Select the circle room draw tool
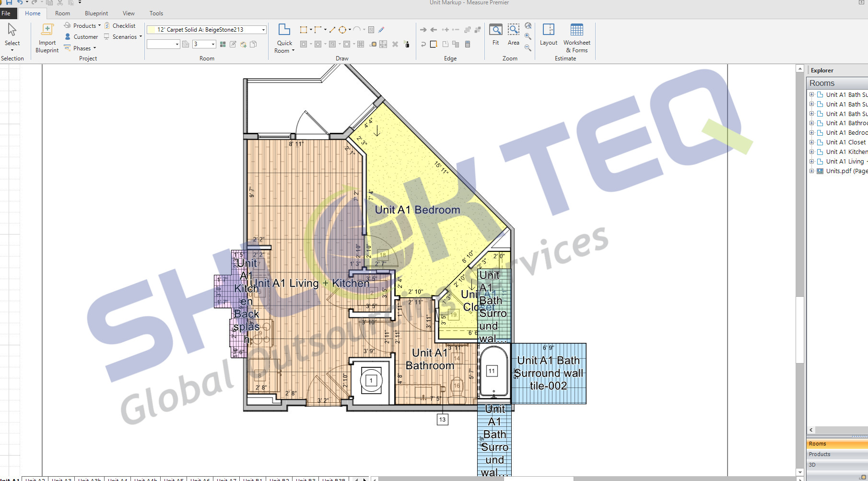 click(x=342, y=30)
